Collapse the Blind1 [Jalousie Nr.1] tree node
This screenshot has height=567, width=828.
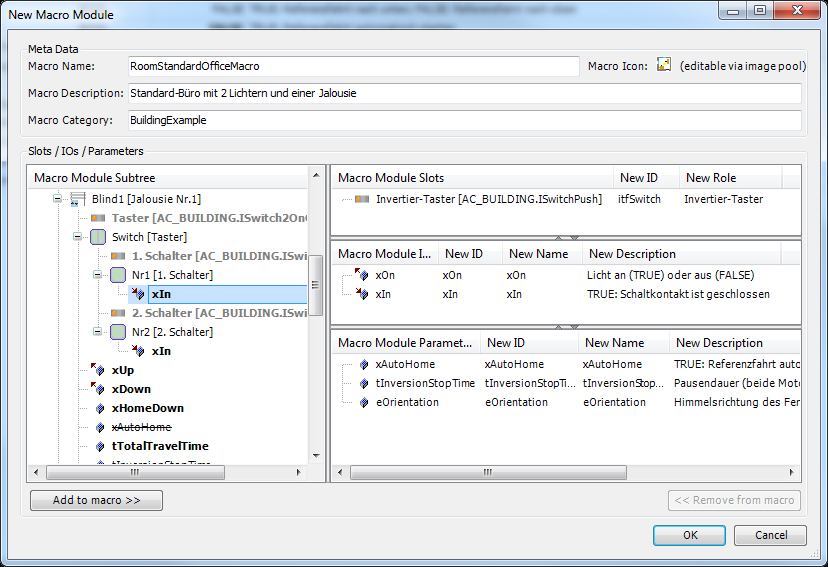pos(59,199)
